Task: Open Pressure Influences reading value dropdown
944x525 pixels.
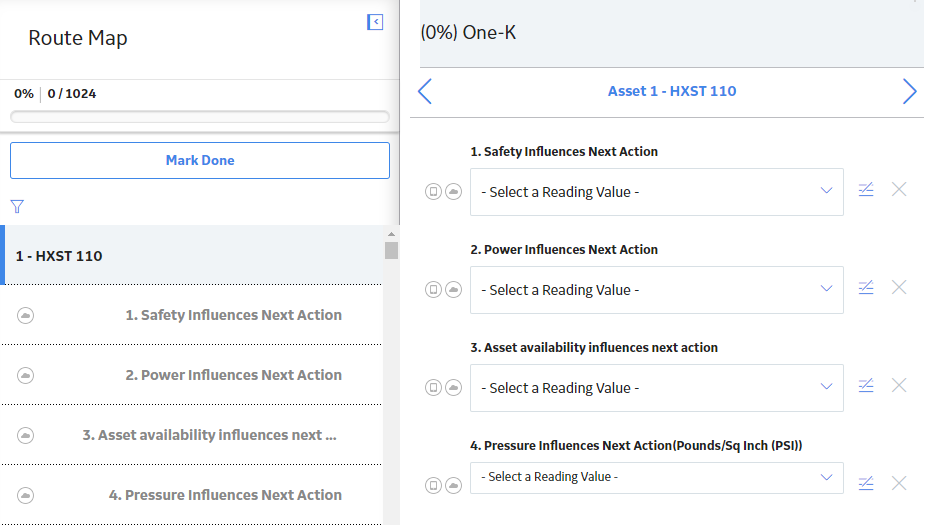Action: tap(656, 478)
